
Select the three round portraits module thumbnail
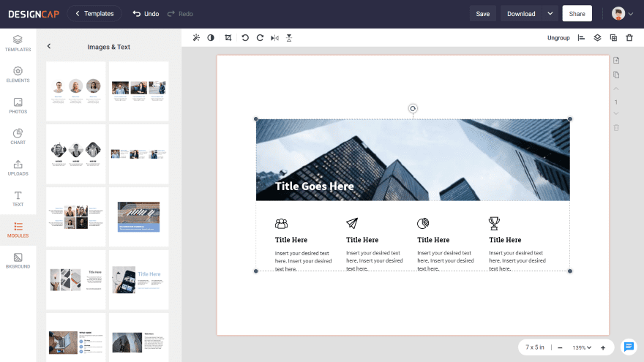(x=76, y=91)
